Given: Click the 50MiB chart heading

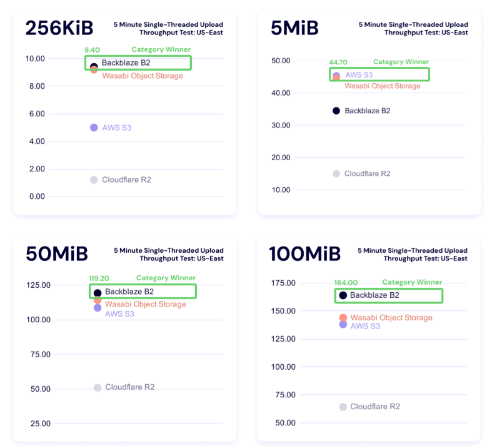Looking at the screenshot, I should [57, 254].
